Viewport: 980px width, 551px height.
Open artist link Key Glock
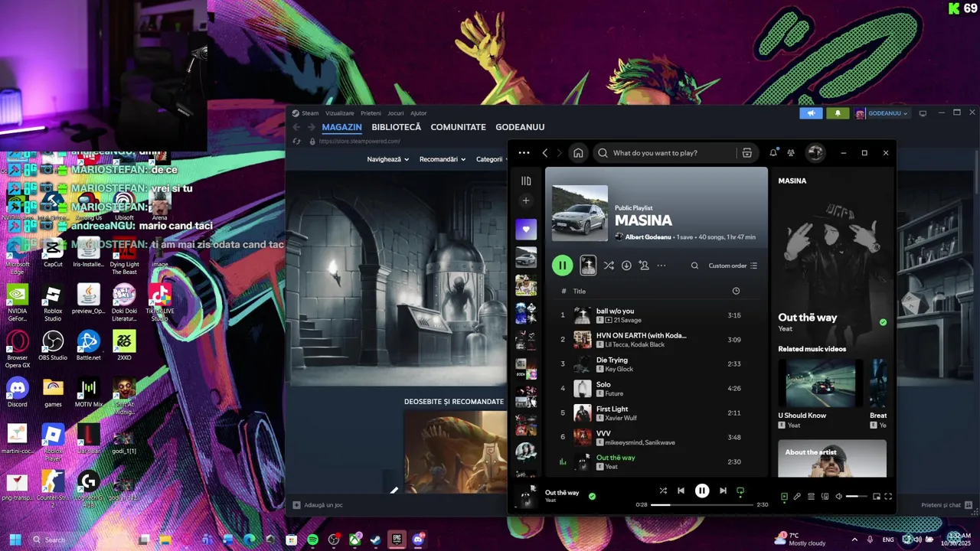click(x=619, y=370)
